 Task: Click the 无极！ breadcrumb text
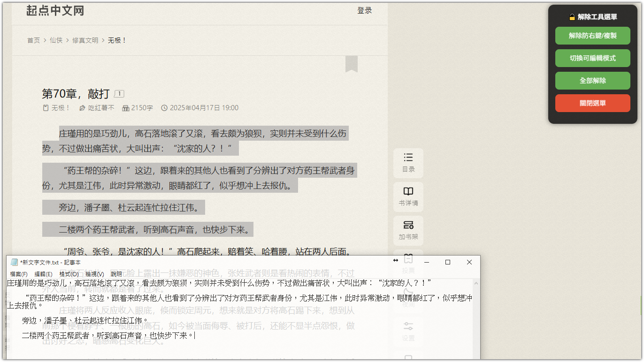pos(117,40)
